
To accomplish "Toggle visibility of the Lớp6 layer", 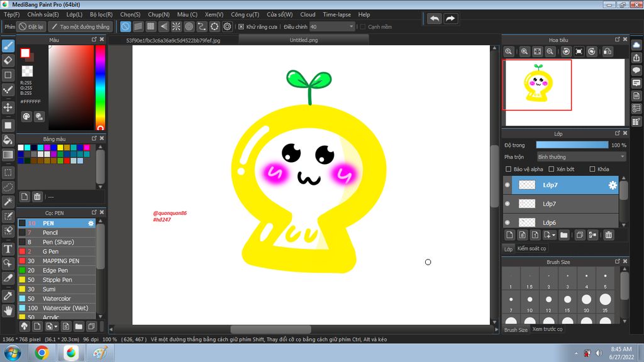I will 508,222.
